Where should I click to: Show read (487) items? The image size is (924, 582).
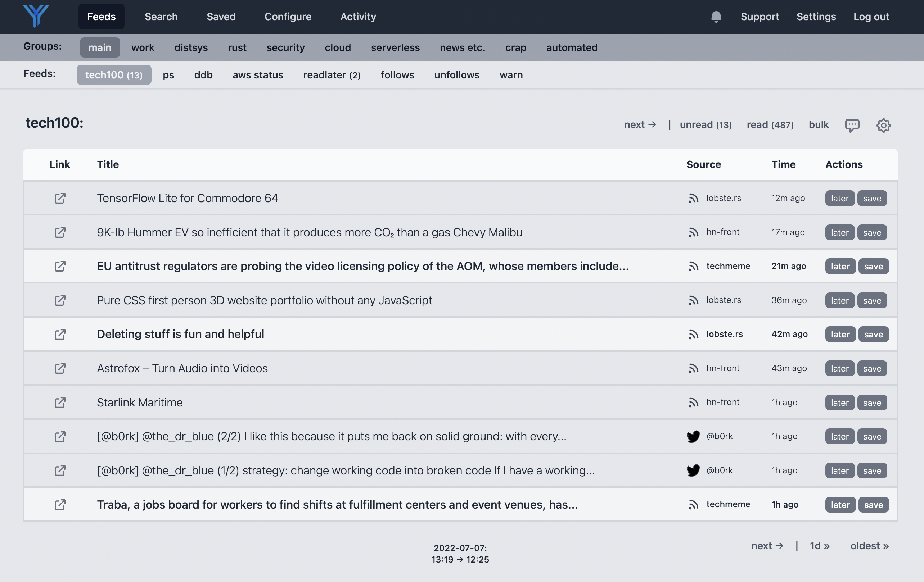click(x=770, y=124)
